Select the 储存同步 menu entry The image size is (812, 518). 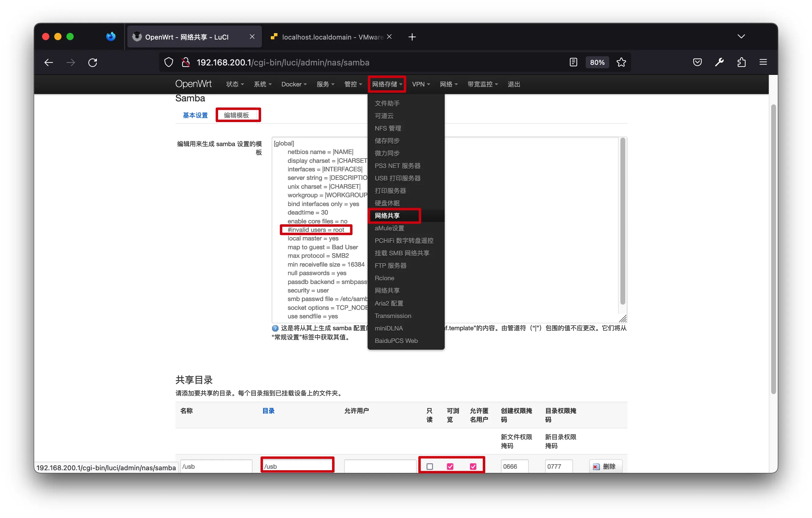(x=406, y=141)
